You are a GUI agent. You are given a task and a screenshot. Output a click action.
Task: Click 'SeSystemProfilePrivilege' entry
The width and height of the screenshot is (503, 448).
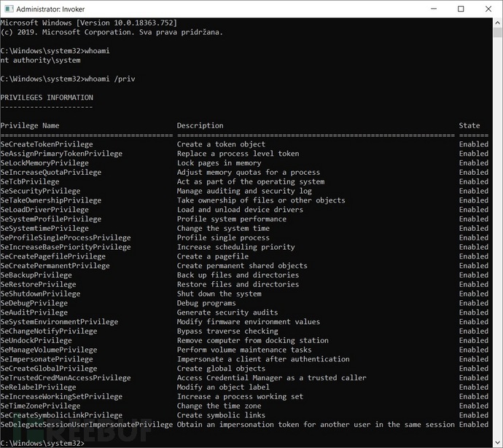pos(51,219)
